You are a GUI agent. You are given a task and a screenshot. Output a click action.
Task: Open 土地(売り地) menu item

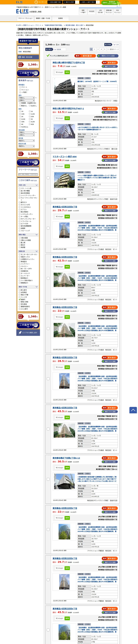(100, 11)
